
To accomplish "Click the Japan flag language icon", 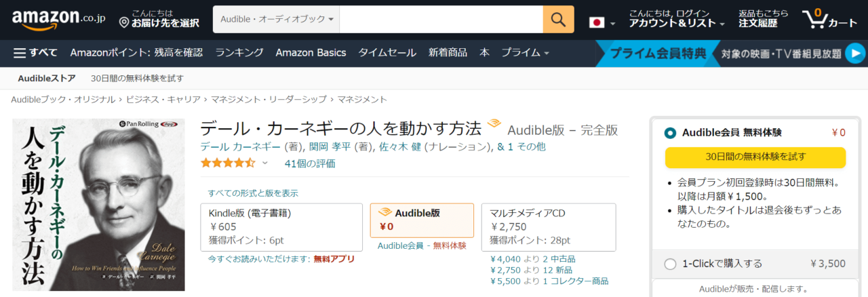I will click(x=597, y=22).
